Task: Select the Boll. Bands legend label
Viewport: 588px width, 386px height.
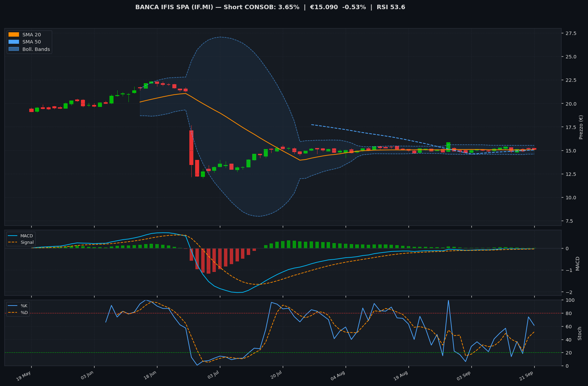Action: (x=36, y=49)
